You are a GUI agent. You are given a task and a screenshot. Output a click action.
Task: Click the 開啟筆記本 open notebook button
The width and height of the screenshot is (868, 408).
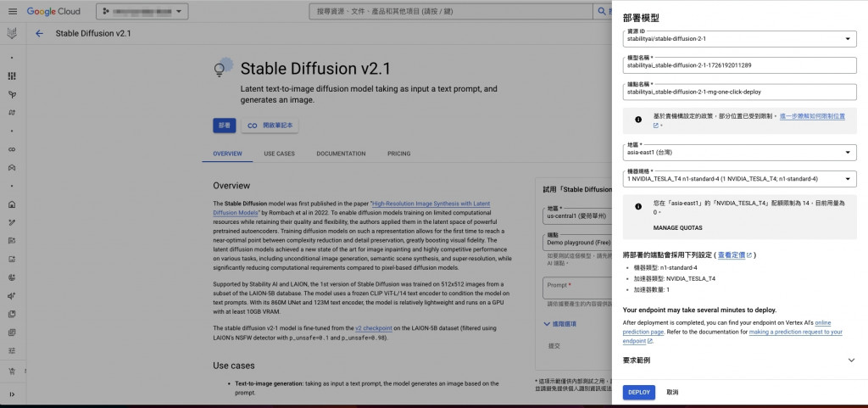pos(270,126)
